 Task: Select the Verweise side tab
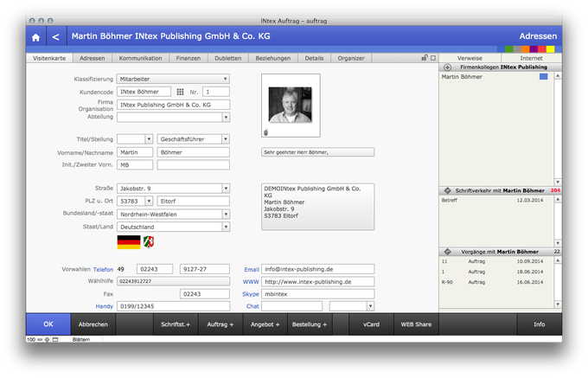tap(470, 58)
